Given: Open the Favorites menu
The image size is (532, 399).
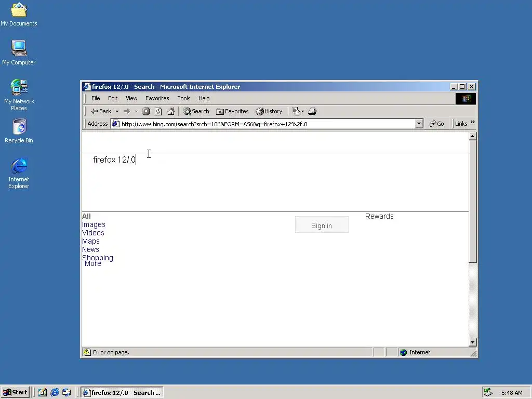Looking at the screenshot, I should 157,98.
